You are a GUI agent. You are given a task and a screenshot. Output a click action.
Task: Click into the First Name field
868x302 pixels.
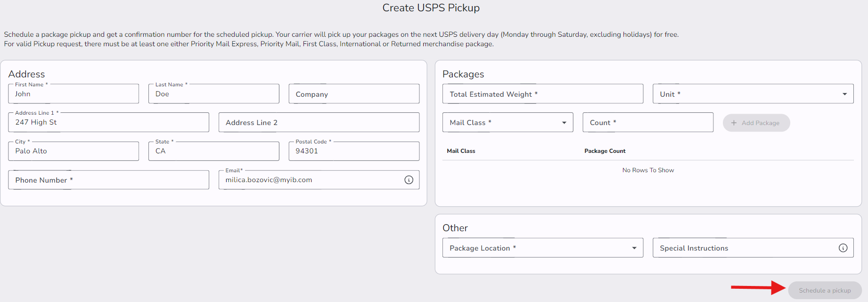(74, 94)
